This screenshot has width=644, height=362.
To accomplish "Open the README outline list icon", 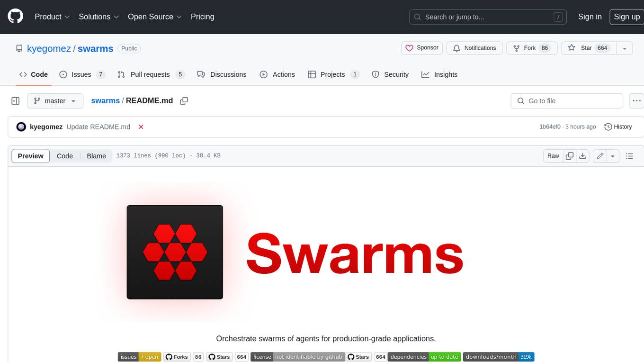I will [x=629, y=156].
